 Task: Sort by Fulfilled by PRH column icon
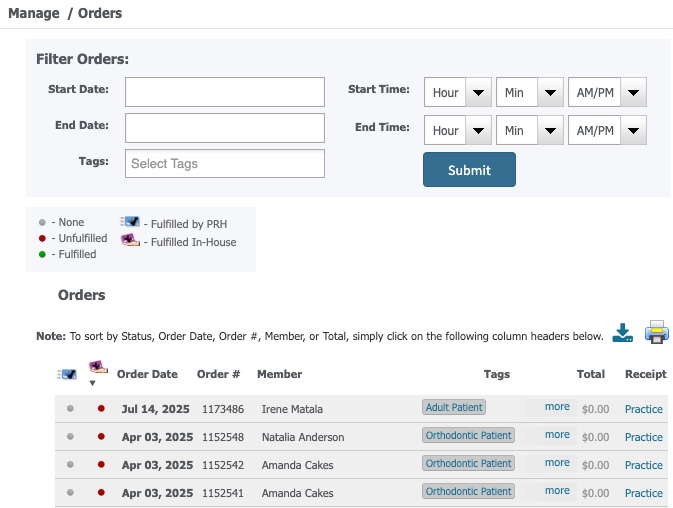click(x=67, y=375)
